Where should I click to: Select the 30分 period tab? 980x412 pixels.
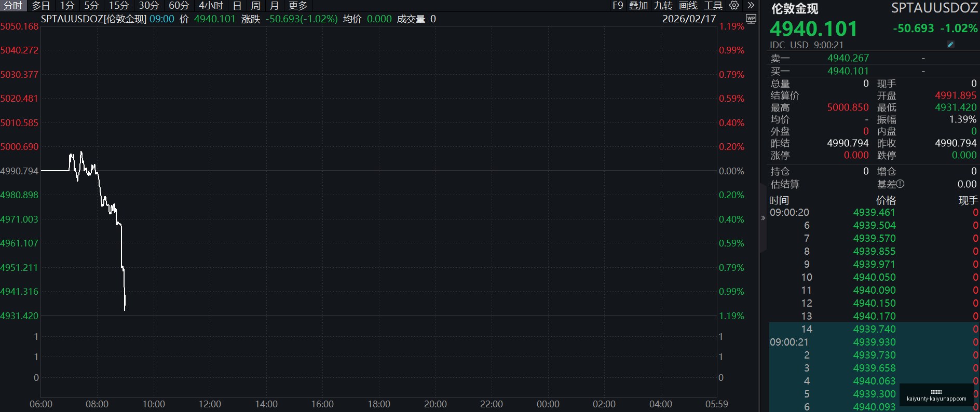point(149,6)
